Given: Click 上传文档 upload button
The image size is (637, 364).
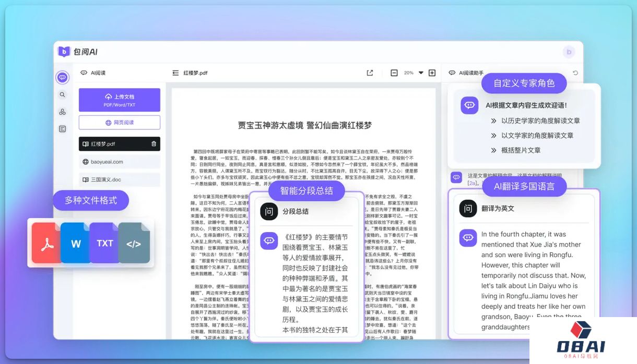Looking at the screenshot, I should 120,100.
